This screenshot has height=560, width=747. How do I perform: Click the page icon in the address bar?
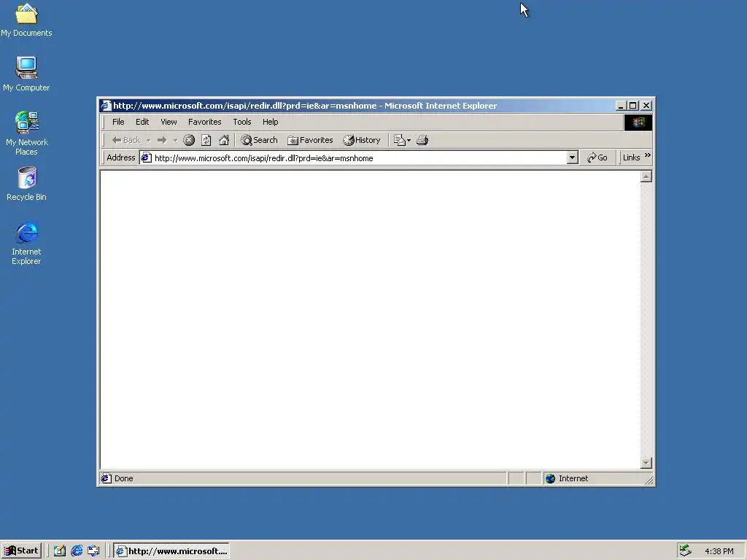[146, 157]
